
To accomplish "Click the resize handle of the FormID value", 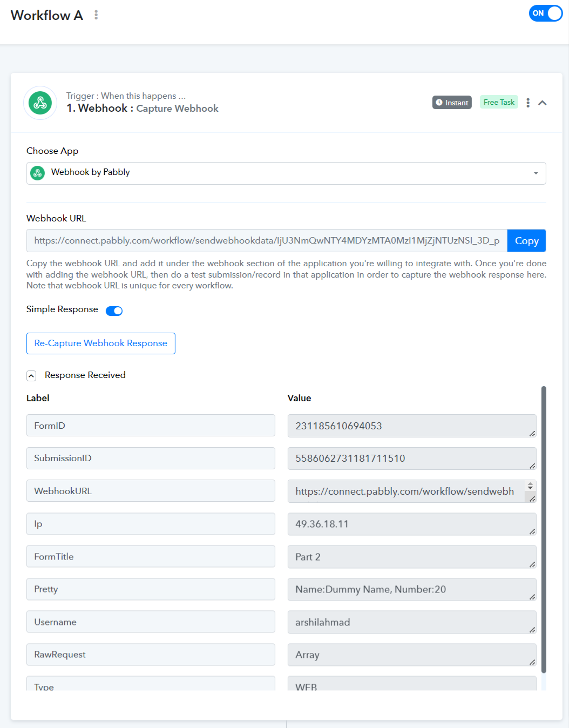I will coord(532,433).
